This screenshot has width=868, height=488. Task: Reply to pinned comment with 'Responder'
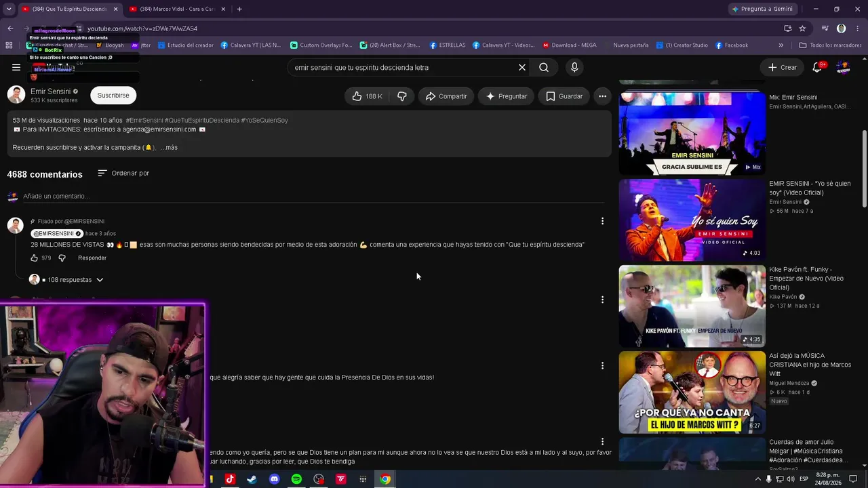coord(92,258)
